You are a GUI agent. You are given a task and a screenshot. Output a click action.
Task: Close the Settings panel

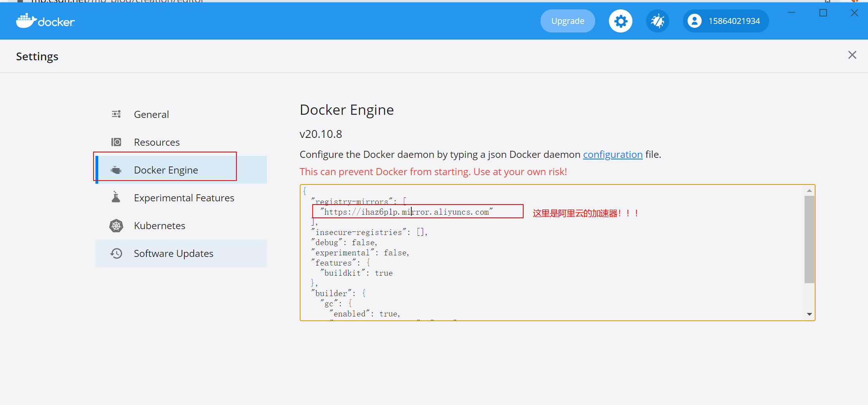(x=852, y=55)
